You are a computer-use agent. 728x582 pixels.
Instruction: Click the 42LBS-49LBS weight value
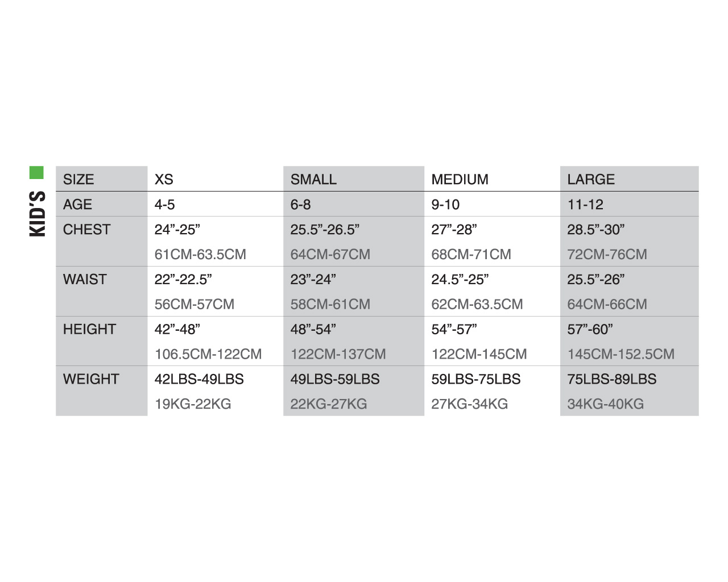click(x=199, y=379)
